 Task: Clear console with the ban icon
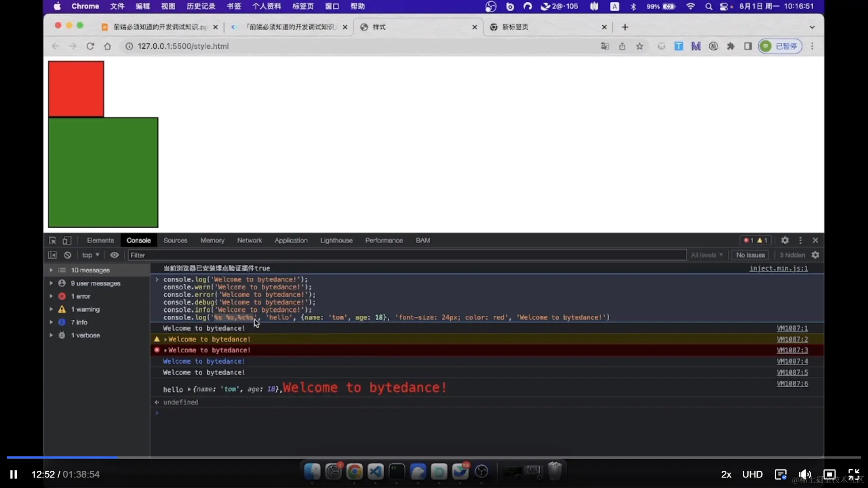click(67, 255)
